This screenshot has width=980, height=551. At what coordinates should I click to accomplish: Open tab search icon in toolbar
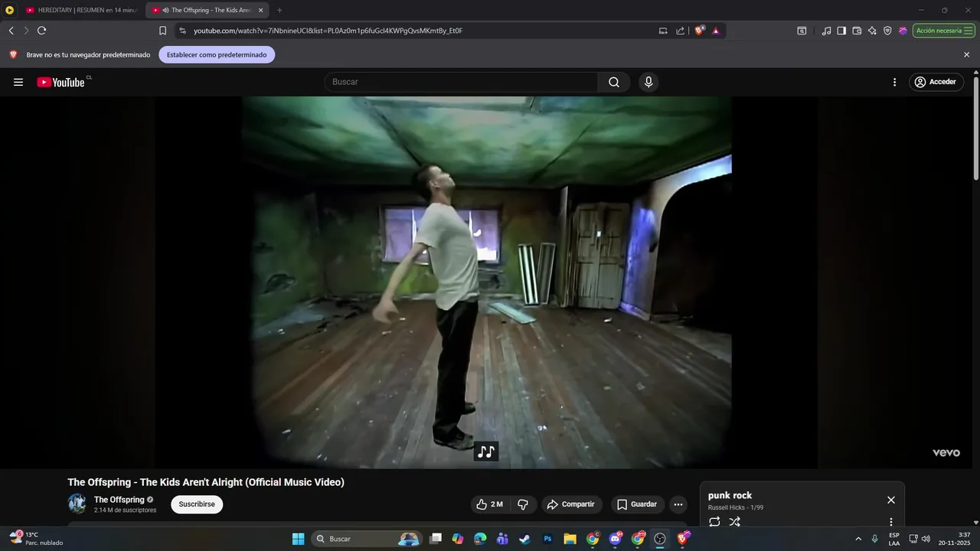[802, 31]
